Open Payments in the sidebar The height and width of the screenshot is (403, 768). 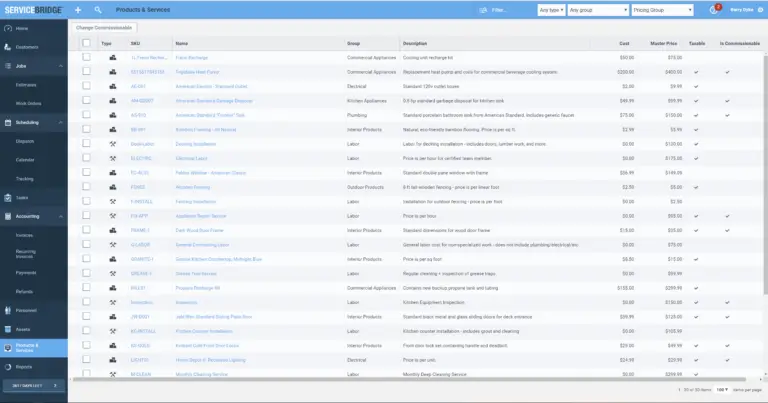[x=26, y=273]
